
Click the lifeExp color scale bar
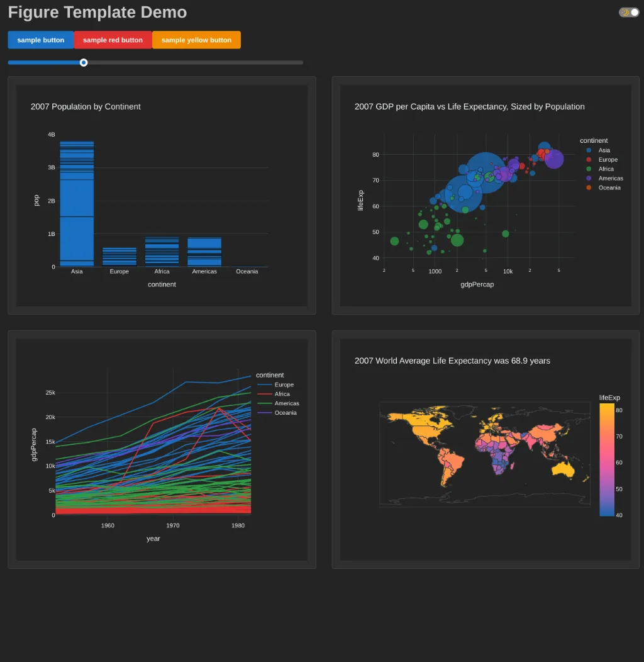pos(607,459)
